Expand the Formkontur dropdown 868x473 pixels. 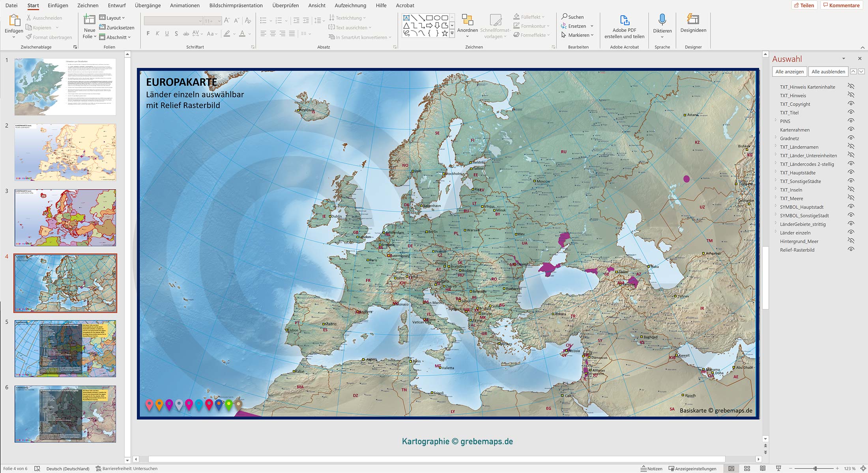548,26
